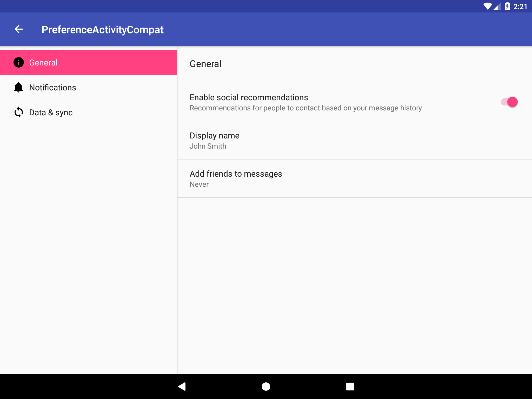
Task: Click the Data & sync refresh icon
Action: coord(19,112)
